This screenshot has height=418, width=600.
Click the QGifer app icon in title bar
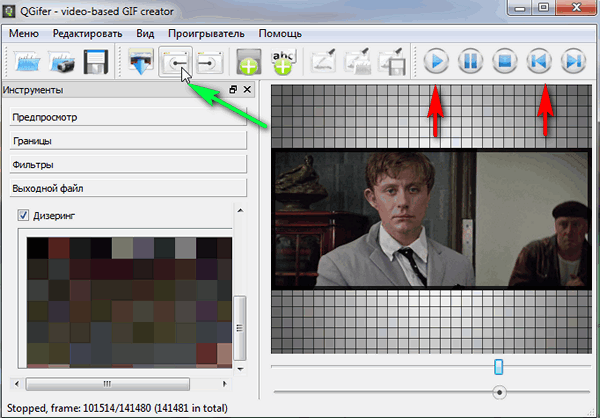tap(8, 11)
